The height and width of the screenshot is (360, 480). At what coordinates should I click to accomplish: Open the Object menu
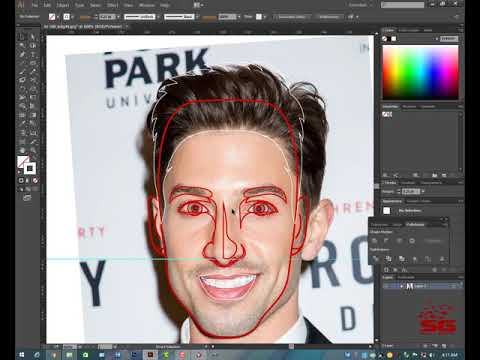(62, 5)
